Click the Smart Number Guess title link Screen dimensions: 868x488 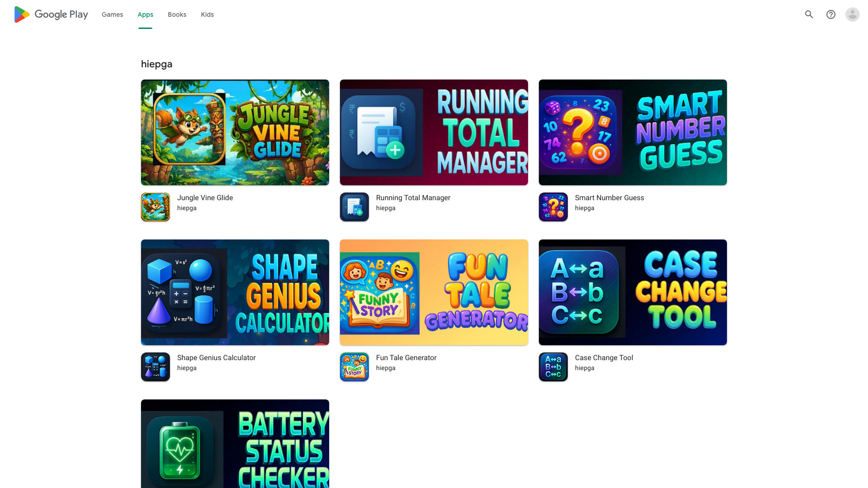tap(609, 198)
